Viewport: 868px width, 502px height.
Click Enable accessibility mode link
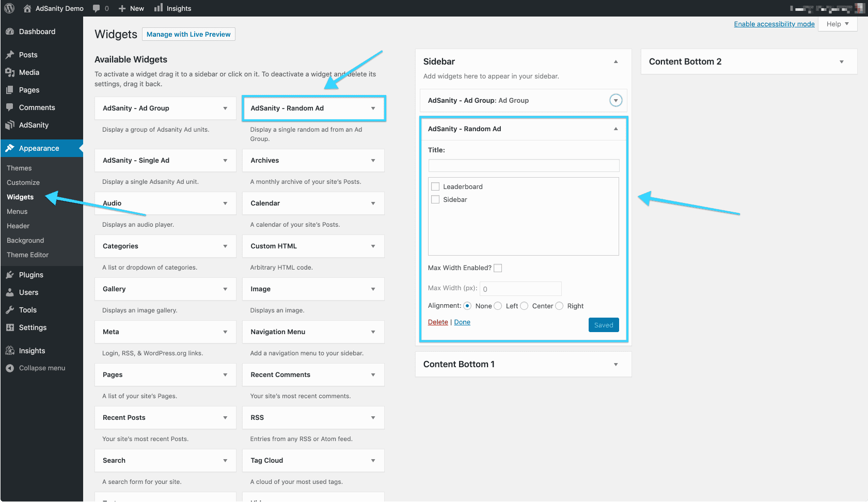[774, 24]
